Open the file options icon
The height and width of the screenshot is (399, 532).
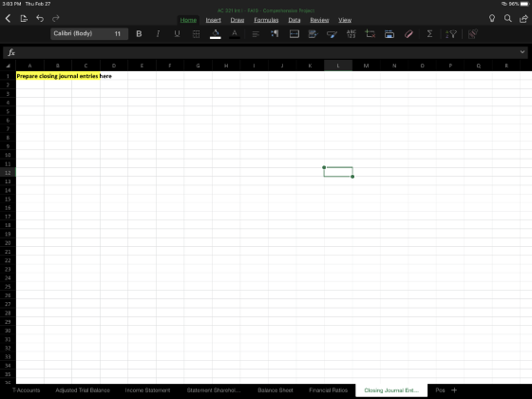(24, 19)
